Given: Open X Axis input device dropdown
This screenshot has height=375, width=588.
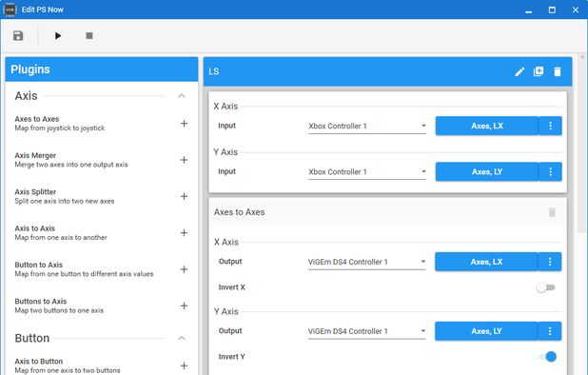Looking at the screenshot, I should (x=367, y=126).
